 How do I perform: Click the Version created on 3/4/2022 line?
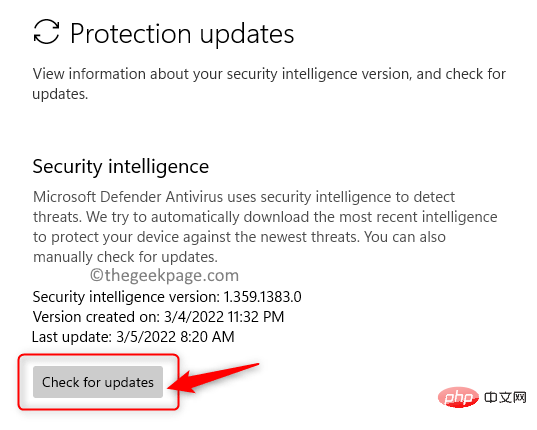[158, 317]
